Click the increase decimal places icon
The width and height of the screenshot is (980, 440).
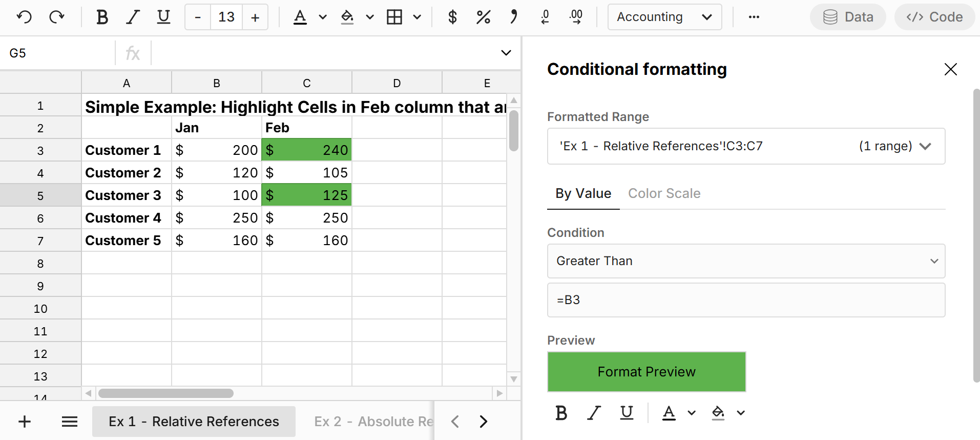point(576,17)
